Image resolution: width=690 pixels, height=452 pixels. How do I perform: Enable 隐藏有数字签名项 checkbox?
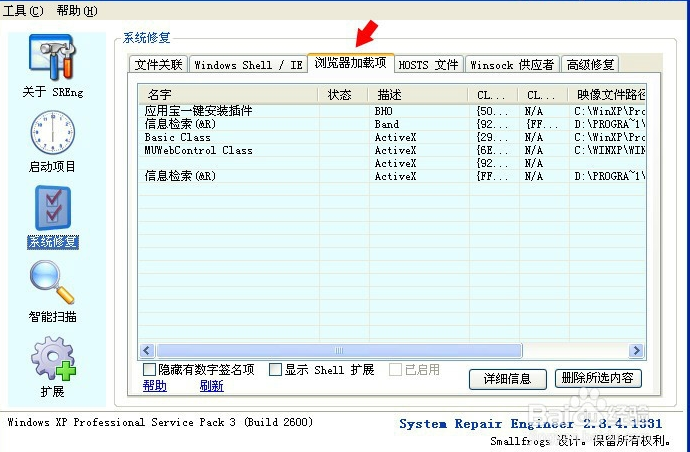(x=149, y=369)
